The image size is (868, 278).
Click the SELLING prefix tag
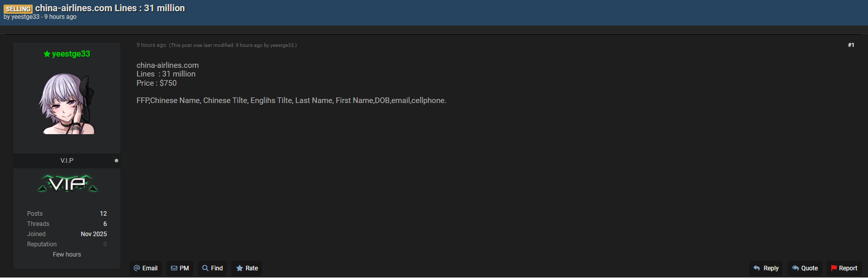[18, 9]
